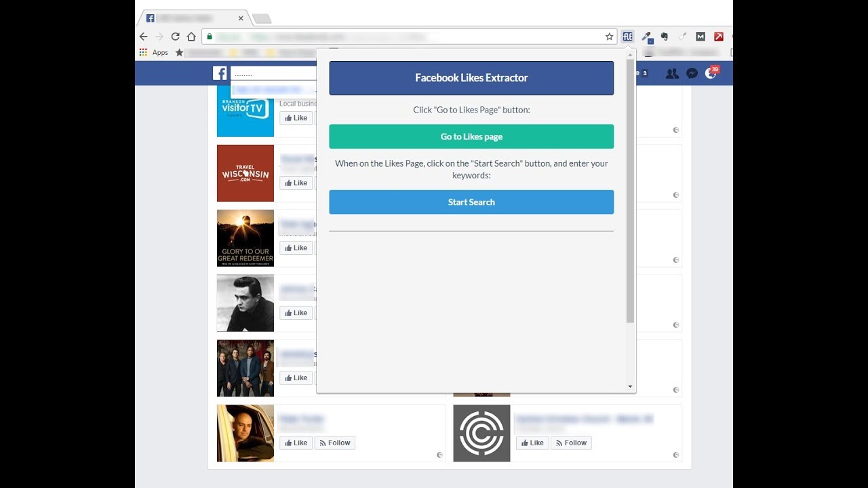Open the bald man in car thumbnail
Screen dimensions: 868x488
(x=245, y=434)
